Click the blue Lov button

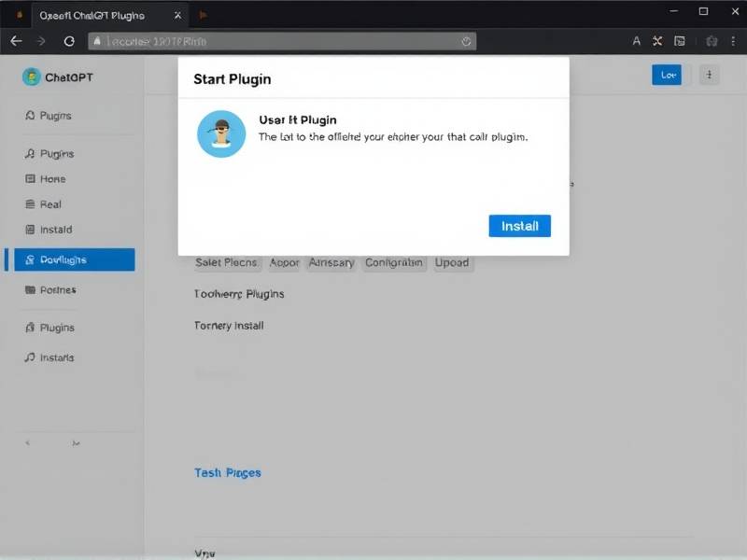tap(667, 76)
